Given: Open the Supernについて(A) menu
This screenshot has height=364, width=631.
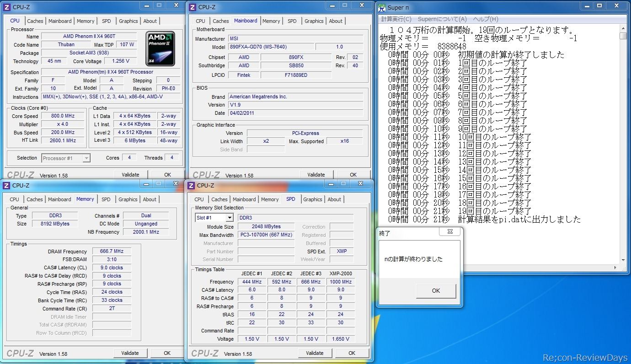Looking at the screenshot, I should click(442, 19).
